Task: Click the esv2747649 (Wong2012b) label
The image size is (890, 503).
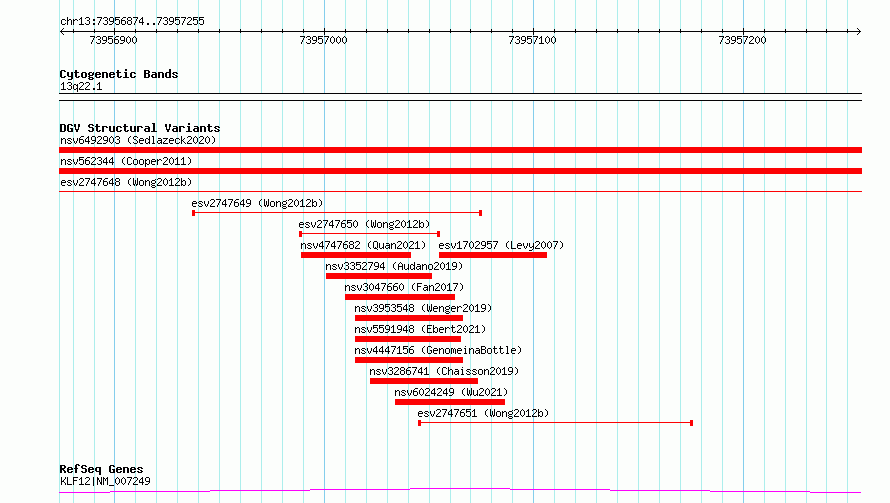Action: coord(257,203)
